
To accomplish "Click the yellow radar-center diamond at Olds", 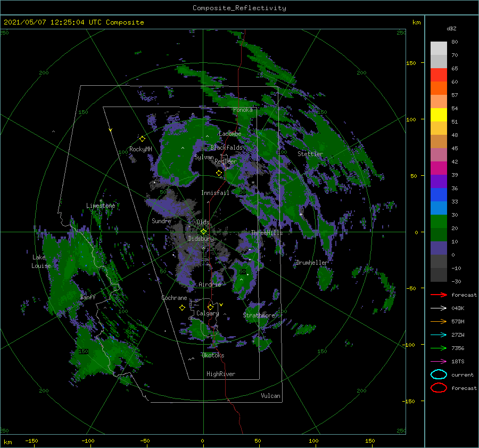I will point(203,232).
